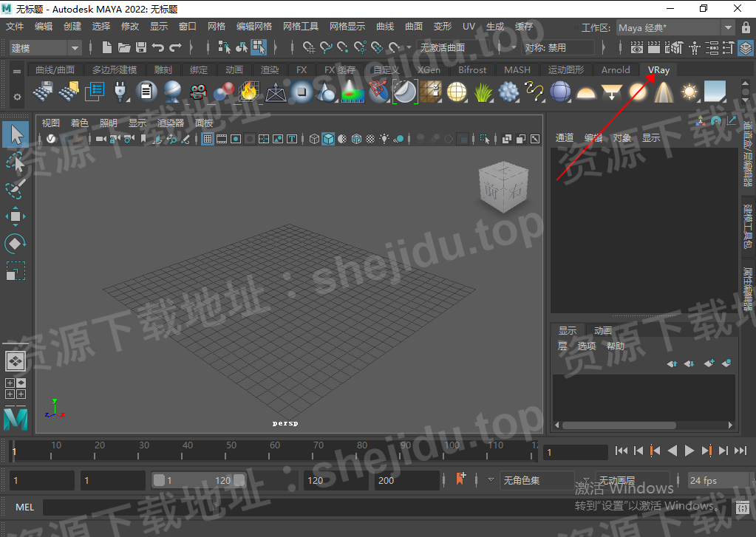Open the 属性编辑器 vertical side tab
This screenshot has height=537, width=756.
pyautogui.click(x=748, y=288)
